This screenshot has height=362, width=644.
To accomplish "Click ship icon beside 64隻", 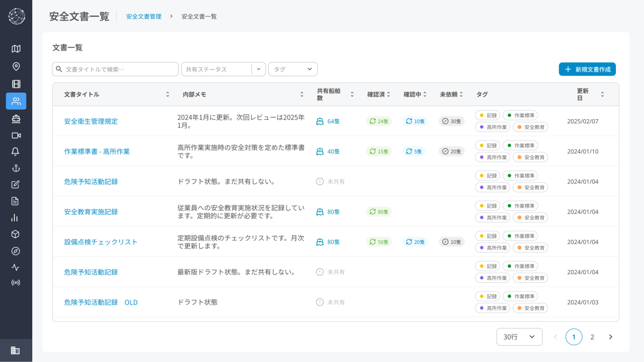I will [x=320, y=121].
